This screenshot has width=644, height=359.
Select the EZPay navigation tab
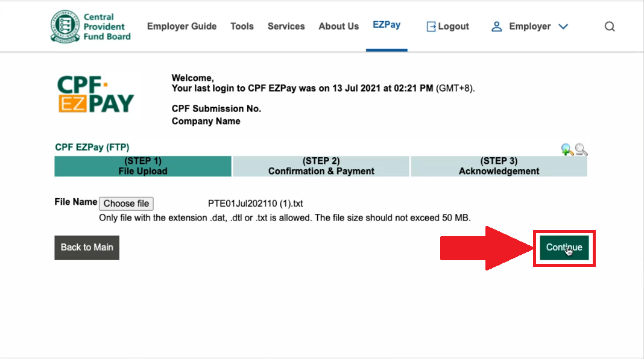[387, 25]
